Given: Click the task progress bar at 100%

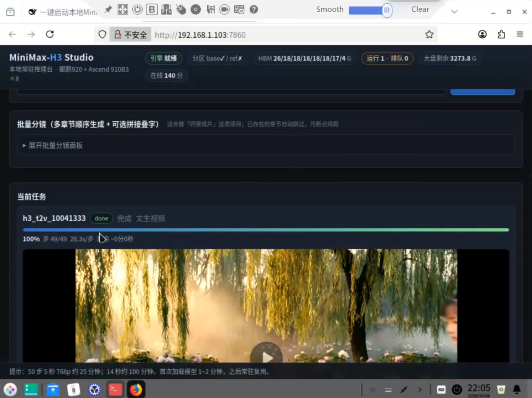Looking at the screenshot, I should click(266, 230).
